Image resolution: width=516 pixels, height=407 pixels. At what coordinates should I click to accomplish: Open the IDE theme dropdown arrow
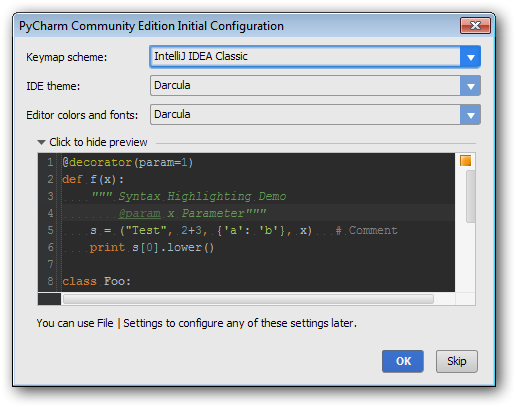470,86
